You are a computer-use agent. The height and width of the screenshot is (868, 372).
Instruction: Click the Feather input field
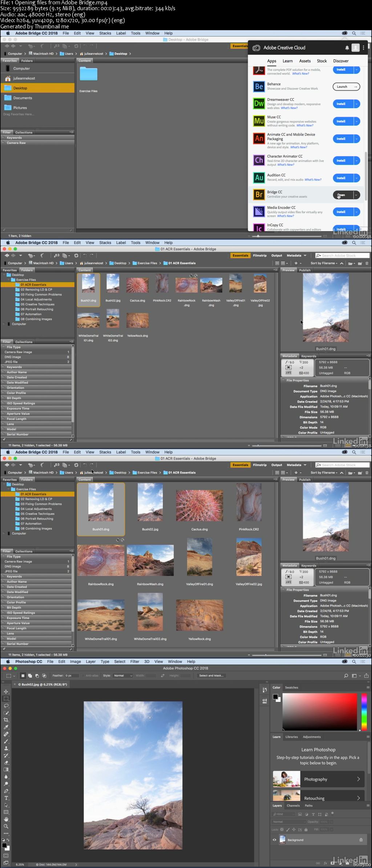point(72,676)
